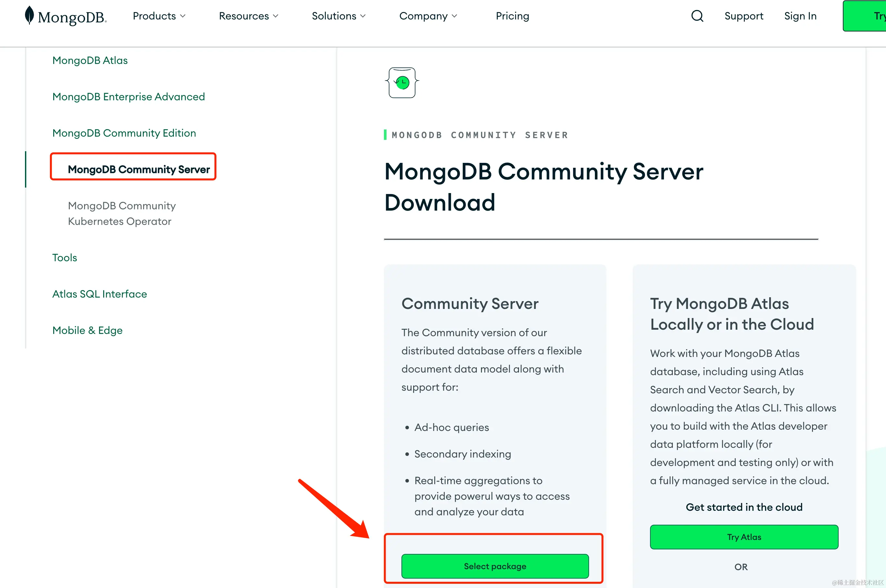This screenshot has height=588, width=886.
Task: Open the Support link
Action: [x=744, y=16]
